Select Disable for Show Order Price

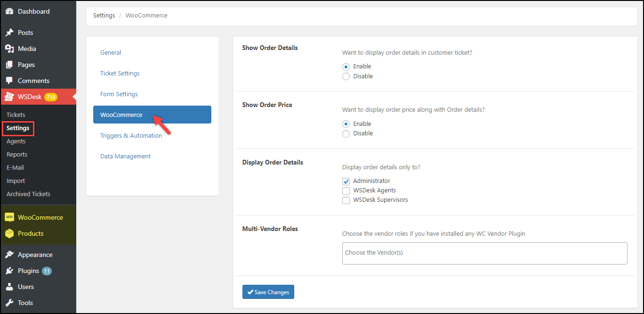[346, 133]
